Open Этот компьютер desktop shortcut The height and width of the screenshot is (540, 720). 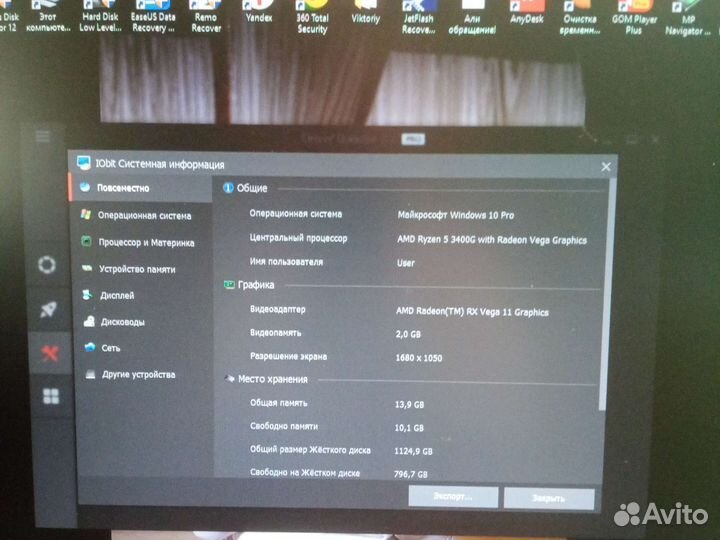pos(48,17)
